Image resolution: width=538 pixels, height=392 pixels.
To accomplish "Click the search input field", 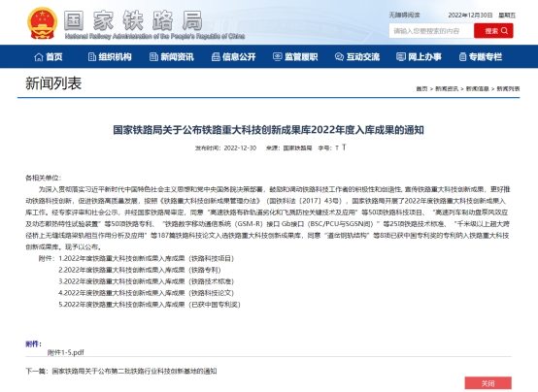I will click(431, 31).
